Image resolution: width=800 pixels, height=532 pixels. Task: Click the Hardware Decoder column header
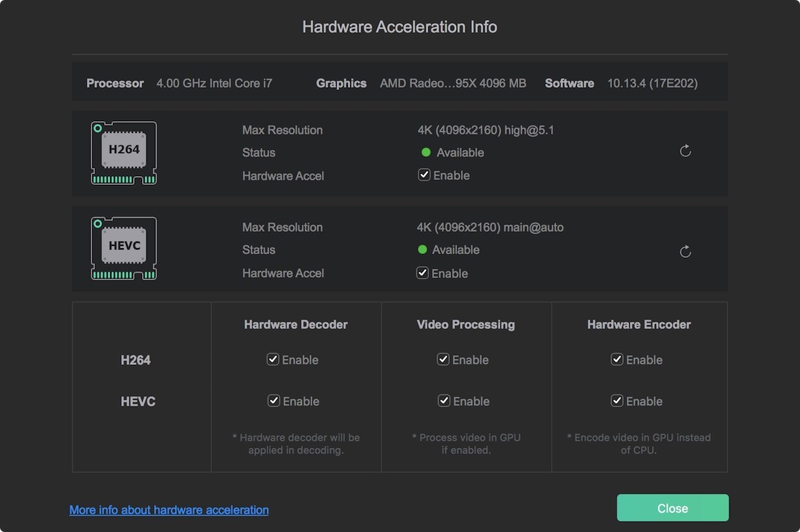click(296, 325)
